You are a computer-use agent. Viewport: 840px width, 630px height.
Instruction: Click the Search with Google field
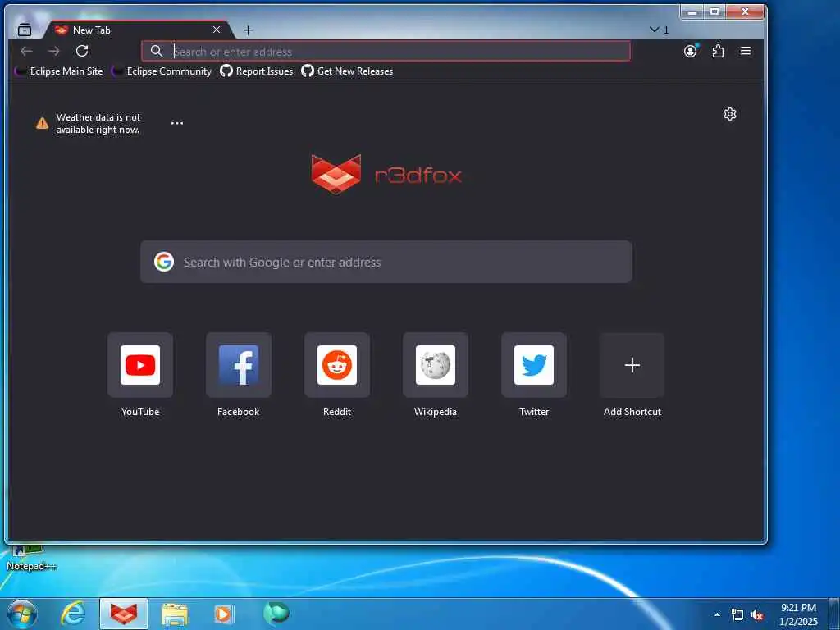click(386, 262)
